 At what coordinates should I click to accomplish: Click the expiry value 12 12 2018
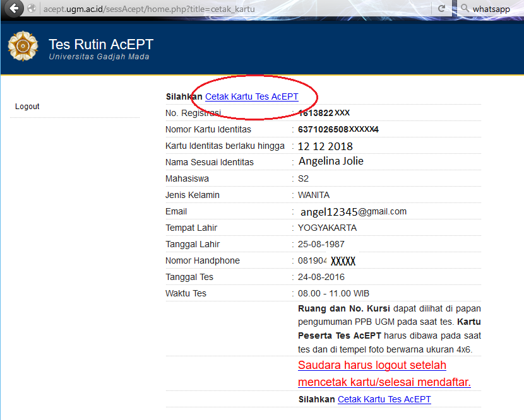[325, 146]
